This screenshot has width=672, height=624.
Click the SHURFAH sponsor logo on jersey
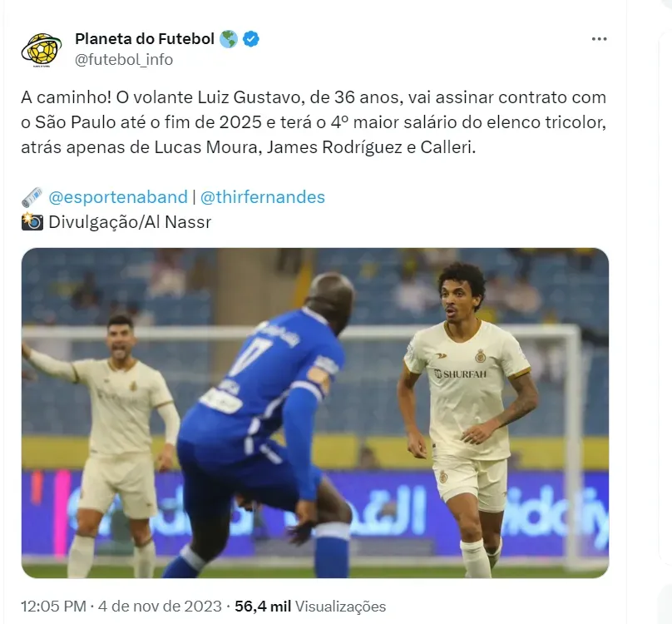(x=460, y=374)
